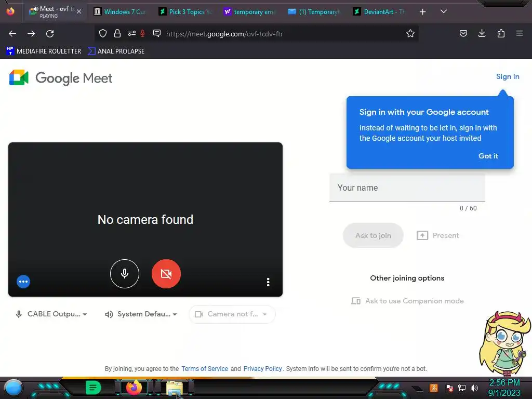The width and height of the screenshot is (532, 399).
Task: Toggle the microphone button in the preview
Action: tap(125, 273)
